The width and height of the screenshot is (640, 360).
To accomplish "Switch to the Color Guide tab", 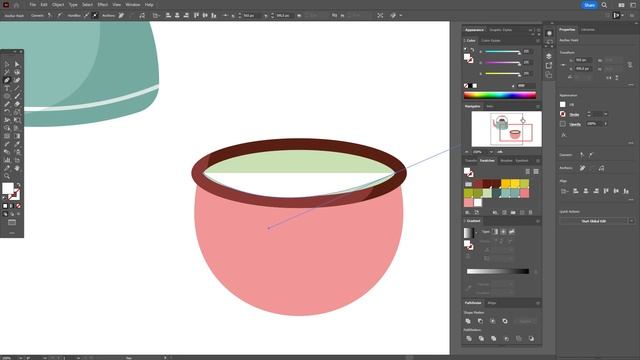I will (x=491, y=40).
